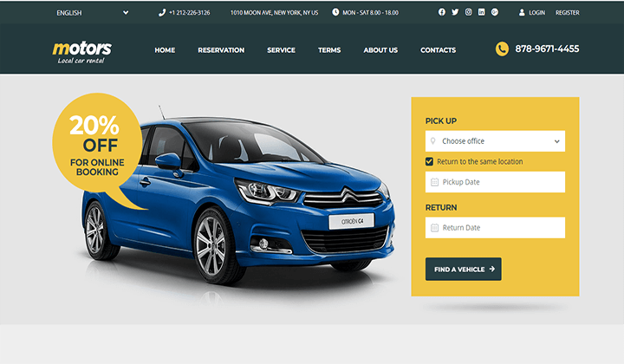
Task: Open the Terms menu item
Action: [329, 50]
